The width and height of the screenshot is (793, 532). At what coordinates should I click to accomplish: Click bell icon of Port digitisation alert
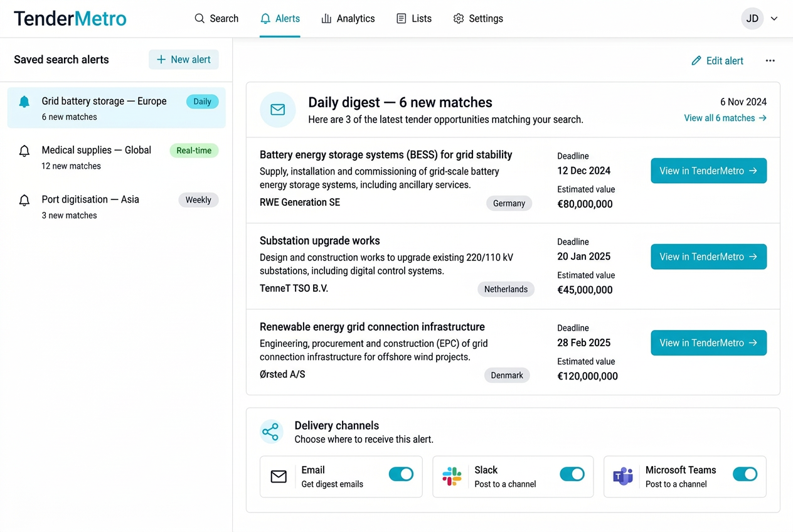(24, 201)
